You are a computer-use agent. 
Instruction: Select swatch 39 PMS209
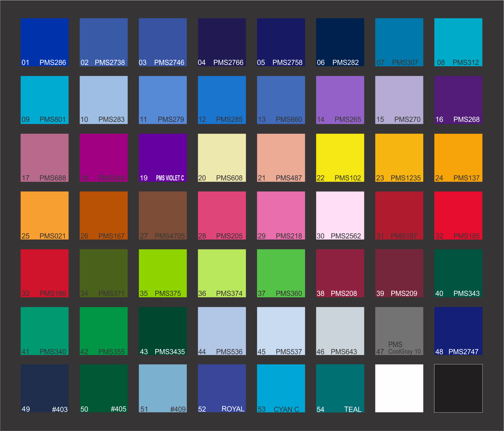coord(399,273)
